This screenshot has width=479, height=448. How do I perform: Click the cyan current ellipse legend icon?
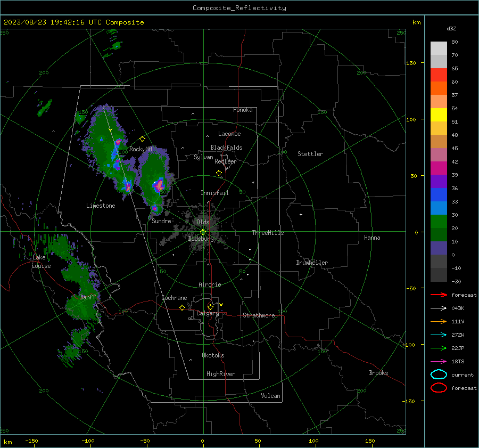pyautogui.click(x=439, y=374)
